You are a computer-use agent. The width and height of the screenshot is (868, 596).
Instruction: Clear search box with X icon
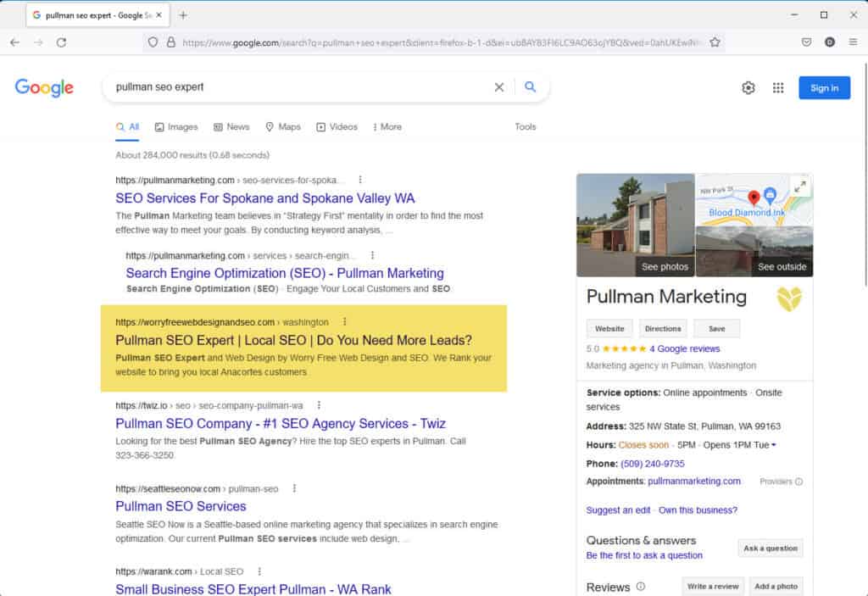498,87
